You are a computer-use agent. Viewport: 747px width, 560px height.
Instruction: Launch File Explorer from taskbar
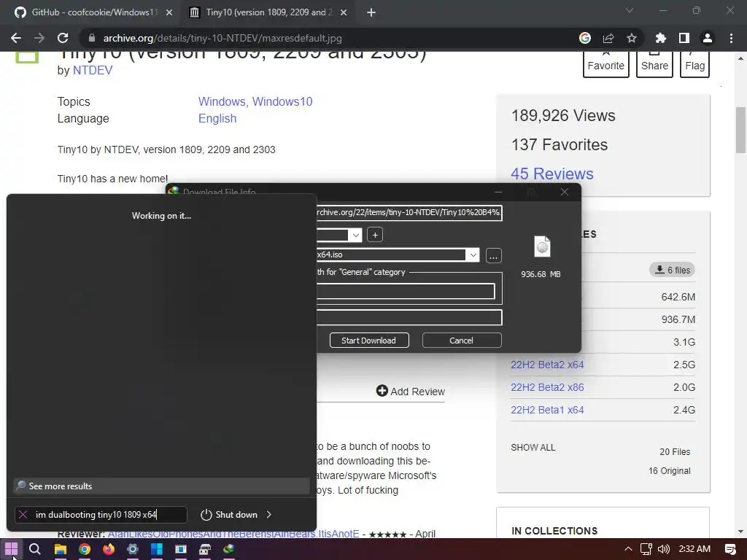(x=60, y=549)
